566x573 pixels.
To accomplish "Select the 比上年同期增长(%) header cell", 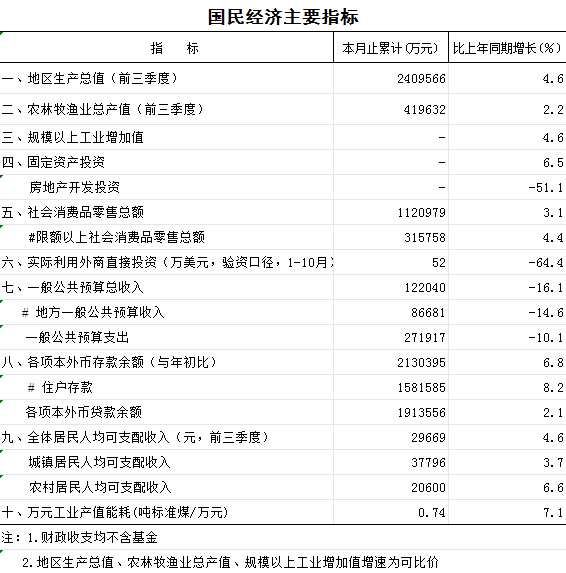I will (x=507, y=48).
